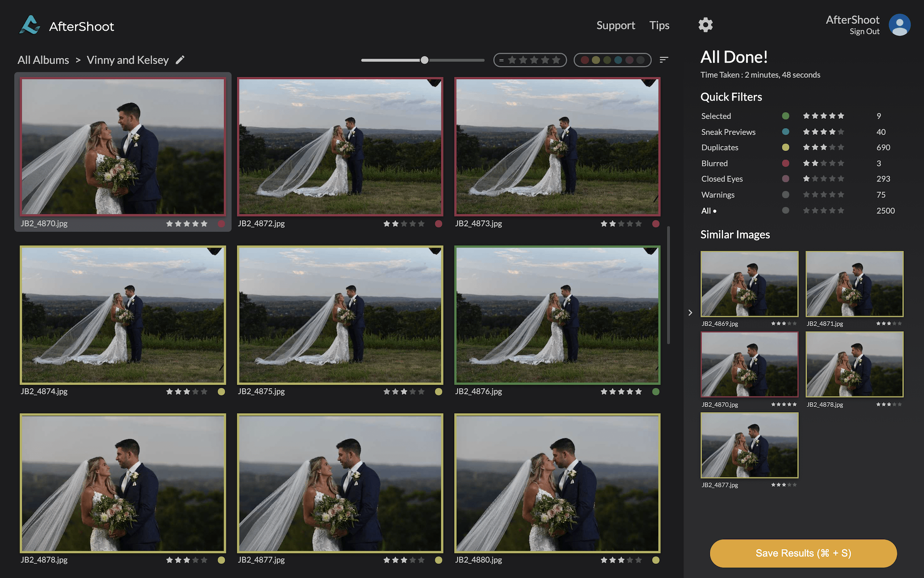Click the star rating of JB2_4878.jpg in grid
The width and height of the screenshot is (924, 578).
[x=187, y=560]
